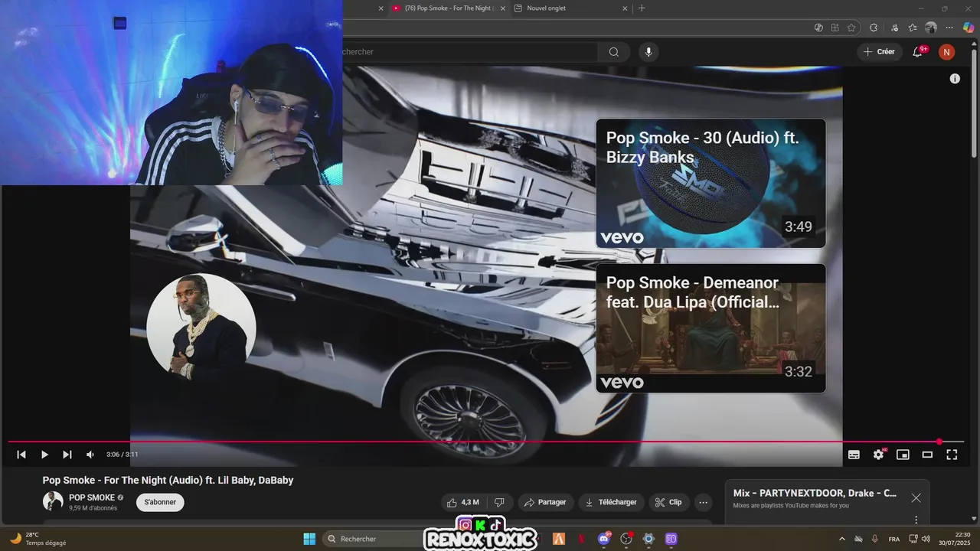Open the video info card icon
Image resolution: width=980 pixels, height=551 pixels.
click(x=955, y=79)
